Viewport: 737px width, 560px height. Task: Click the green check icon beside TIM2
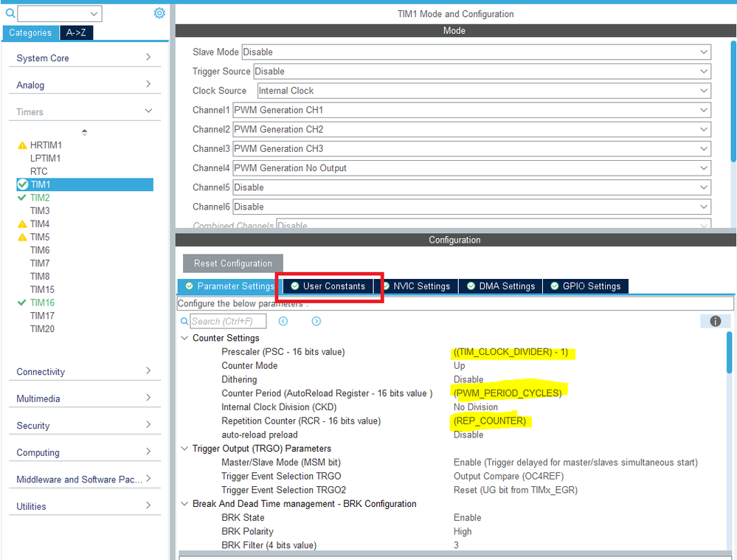pyautogui.click(x=21, y=198)
